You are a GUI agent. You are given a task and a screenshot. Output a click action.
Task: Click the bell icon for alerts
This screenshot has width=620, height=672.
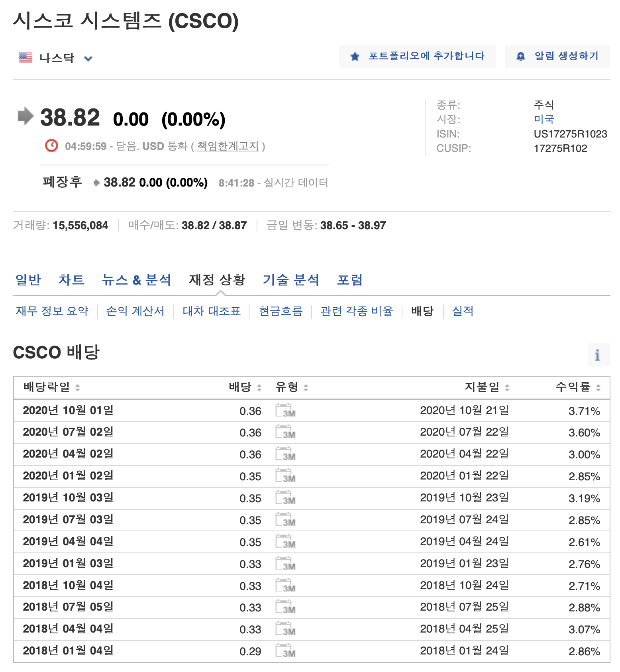520,57
